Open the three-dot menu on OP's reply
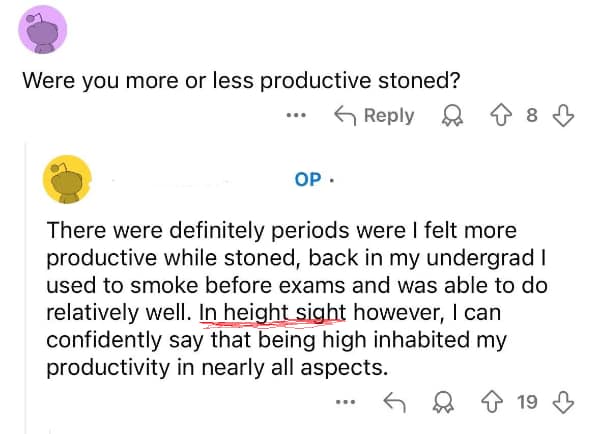Viewport: 600px width, 434px height. tap(345, 402)
